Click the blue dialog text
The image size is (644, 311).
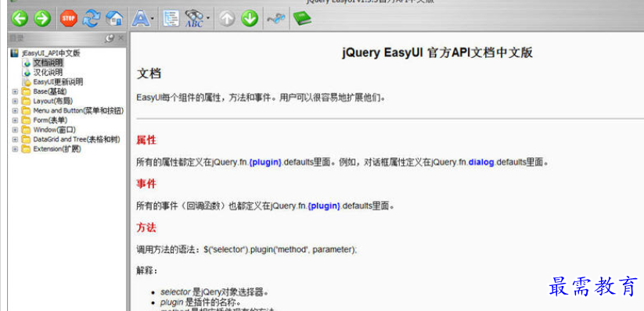[x=481, y=162]
